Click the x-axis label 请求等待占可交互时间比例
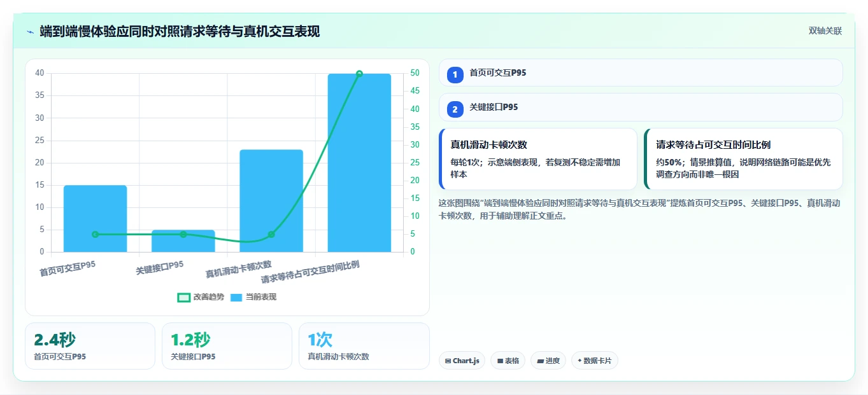868x395 pixels. [x=311, y=272]
